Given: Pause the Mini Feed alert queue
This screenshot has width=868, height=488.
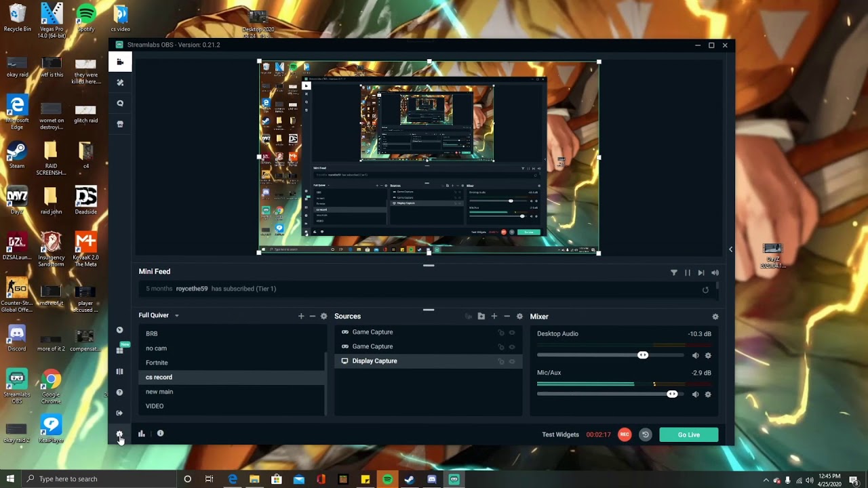Looking at the screenshot, I should [688, 272].
